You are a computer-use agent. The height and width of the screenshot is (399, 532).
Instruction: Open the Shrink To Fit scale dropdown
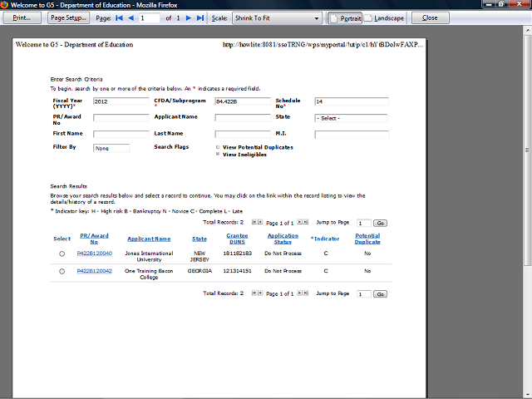(x=277, y=18)
